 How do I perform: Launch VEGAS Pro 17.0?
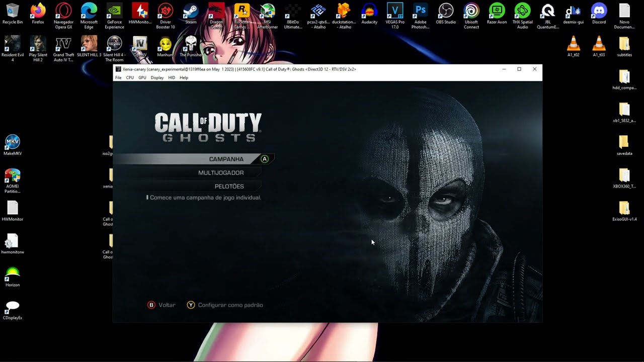click(395, 16)
